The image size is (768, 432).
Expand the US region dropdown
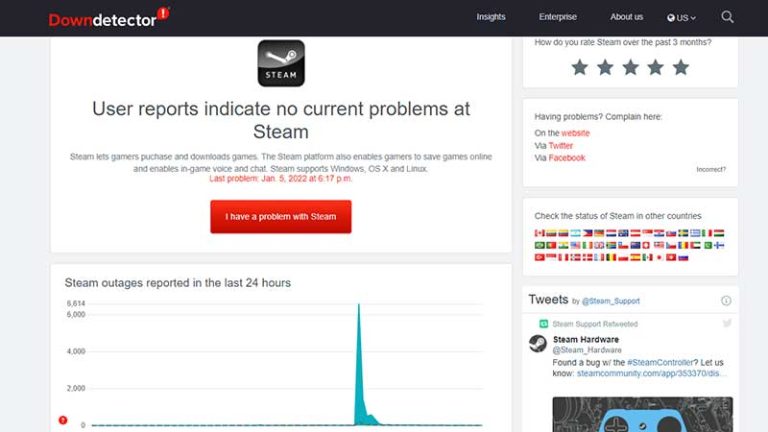pos(682,17)
